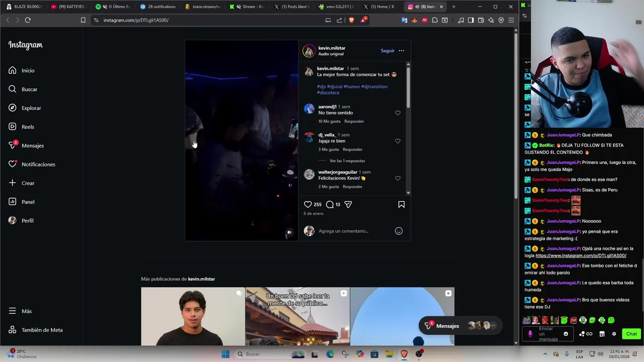This screenshot has height=362, width=644.
Task: Click the Brave Shields lion icon
Action: point(351,20)
